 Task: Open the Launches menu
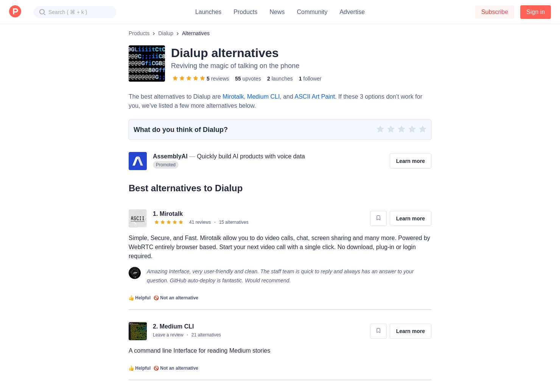pos(208,12)
